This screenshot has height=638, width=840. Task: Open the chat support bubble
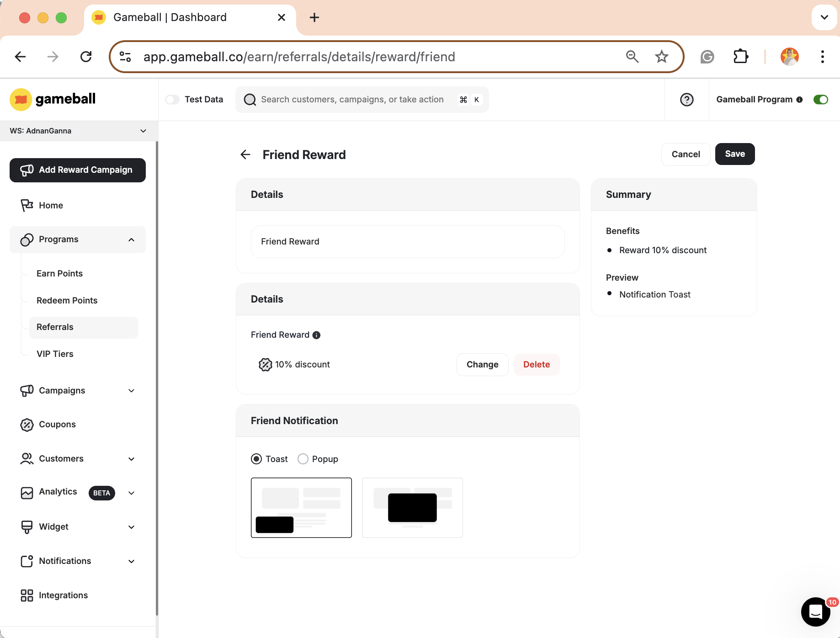click(x=815, y=611)
